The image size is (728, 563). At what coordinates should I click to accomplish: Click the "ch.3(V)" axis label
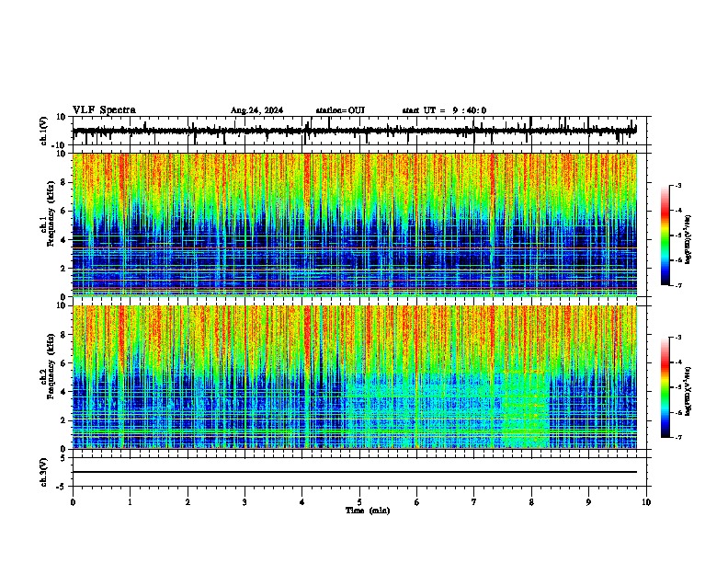(44, 472)
